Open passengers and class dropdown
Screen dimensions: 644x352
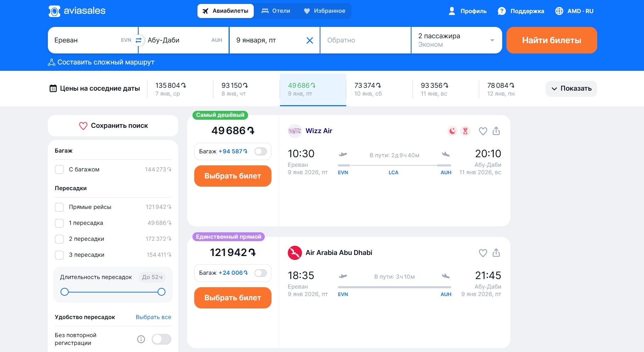[456, 40]
